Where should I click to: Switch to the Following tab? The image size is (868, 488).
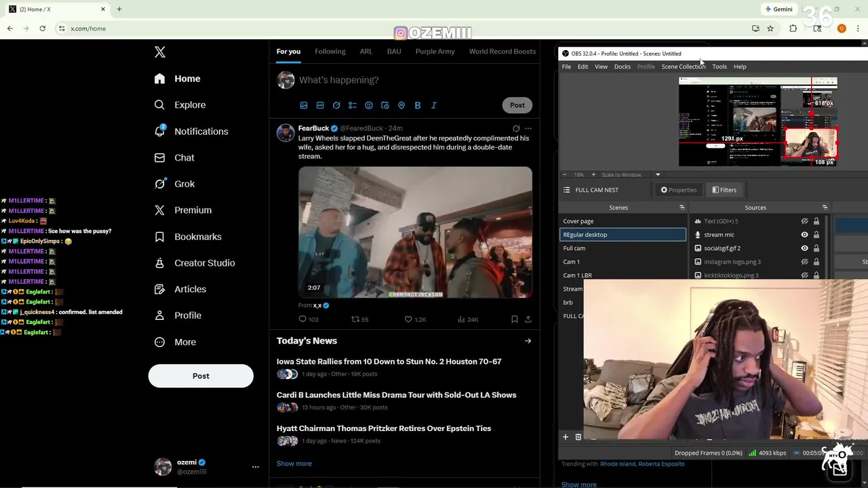[x=330, y=52]
